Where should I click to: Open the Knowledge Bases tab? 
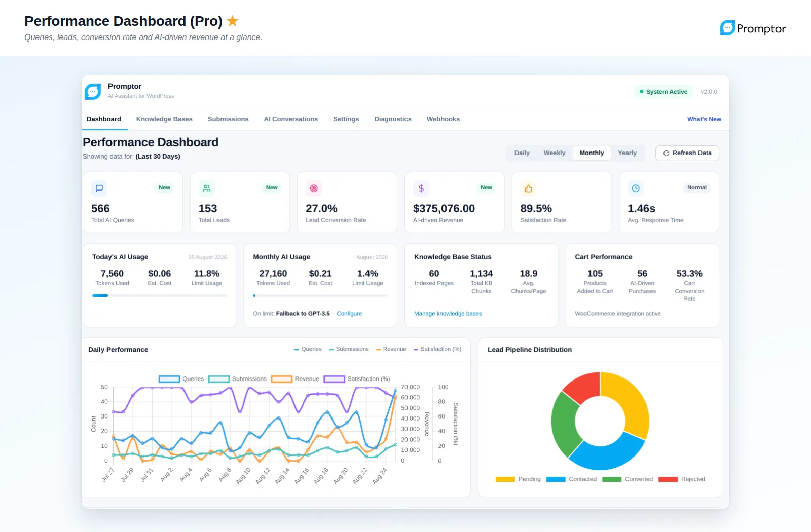[x=164, y=119]
